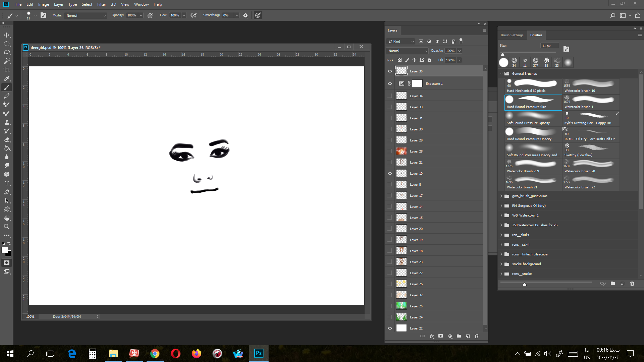
Task: Select the Eyedropper tool
Action: (7, 78)
